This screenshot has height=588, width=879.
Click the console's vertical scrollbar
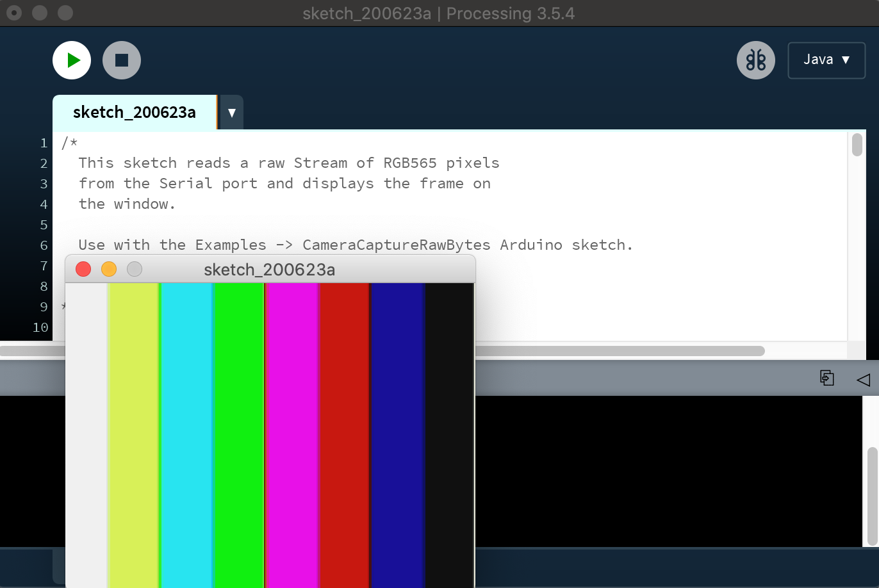coord(872,496)
